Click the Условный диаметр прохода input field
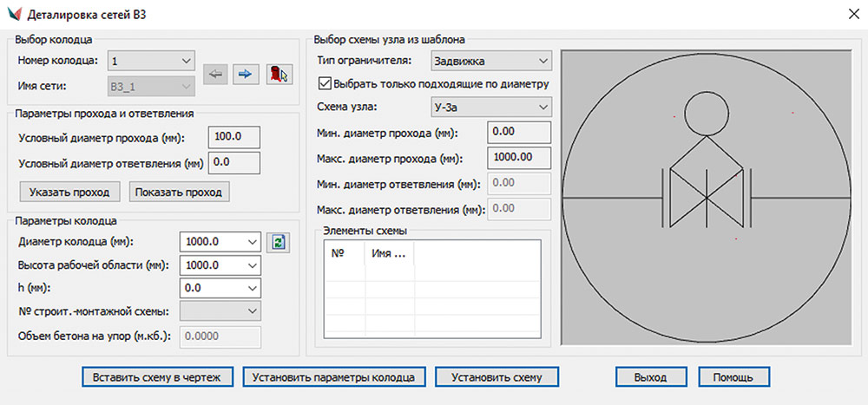The image size is (868, 405). [234, 137]
